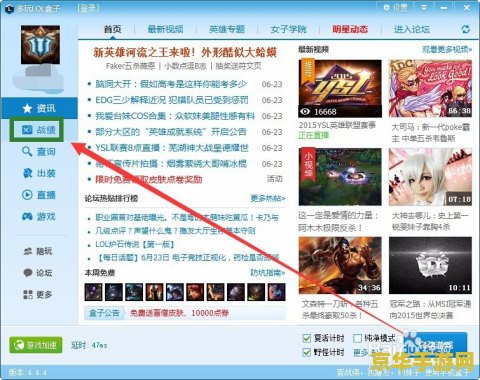This screenshot has height=380, width=480.
Task: Select the first free champion portrait
Action: point(93,292)
